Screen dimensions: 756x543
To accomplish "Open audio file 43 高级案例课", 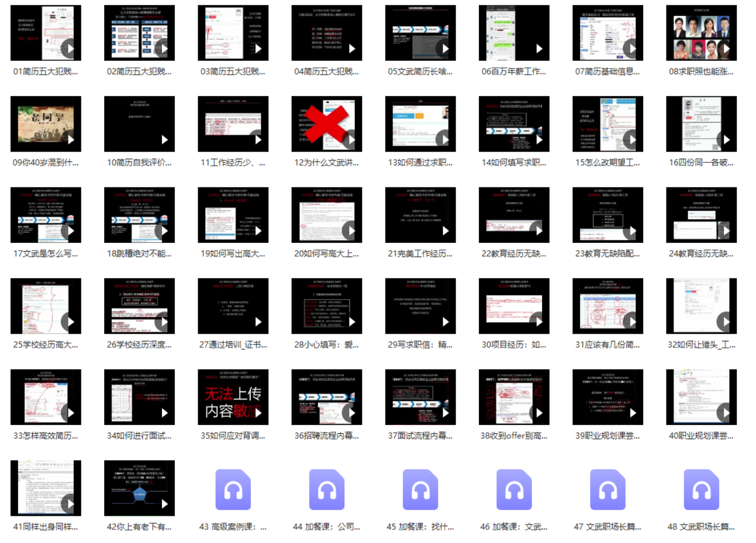I will pos(233,490).
